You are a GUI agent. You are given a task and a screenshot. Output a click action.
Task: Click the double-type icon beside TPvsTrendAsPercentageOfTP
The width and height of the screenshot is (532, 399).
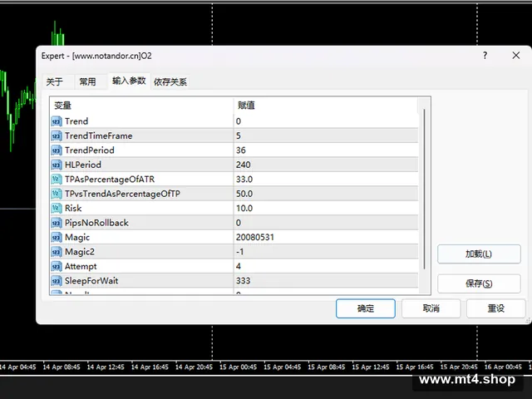coord(57,194)
